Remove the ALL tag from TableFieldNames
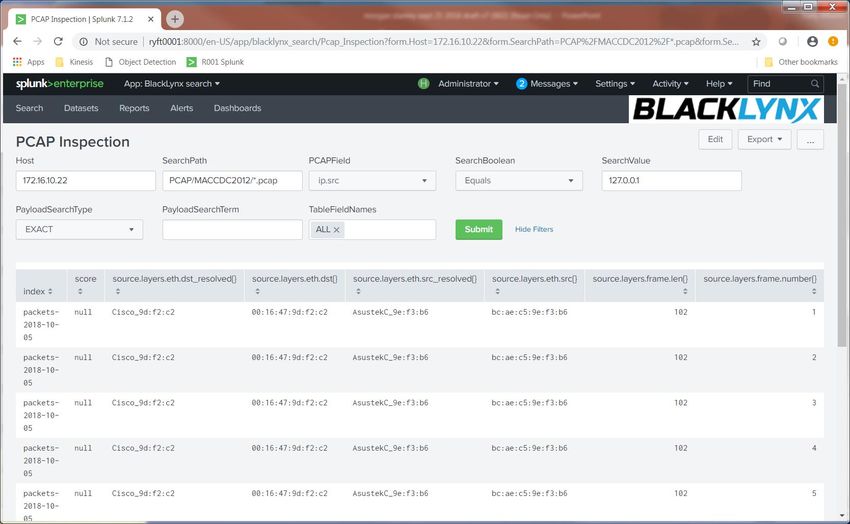 click(336, 230)
